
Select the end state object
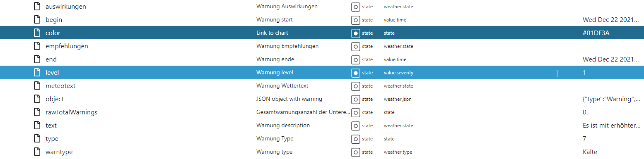322,59
